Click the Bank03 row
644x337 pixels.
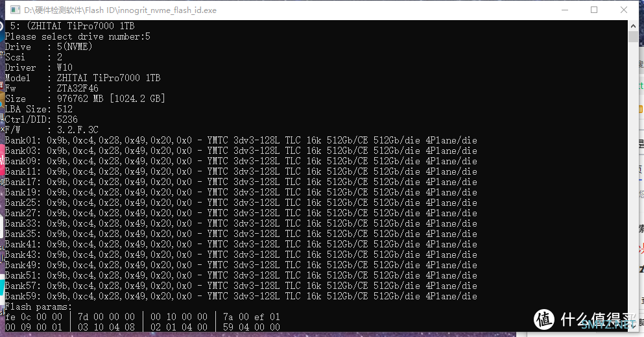[x=241, y=151]
